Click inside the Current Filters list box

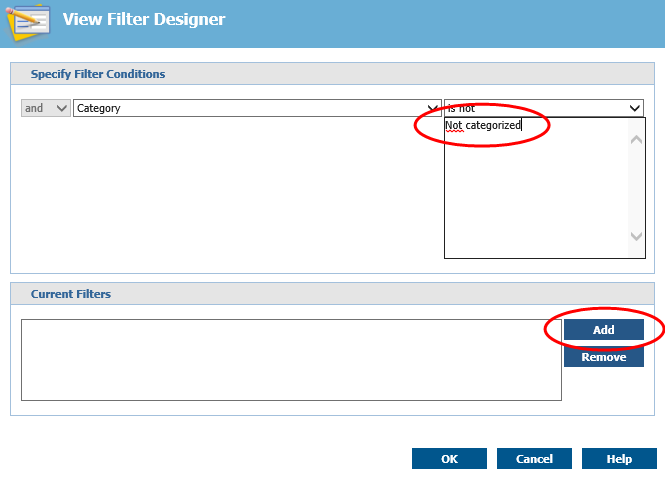click(291, 360)
